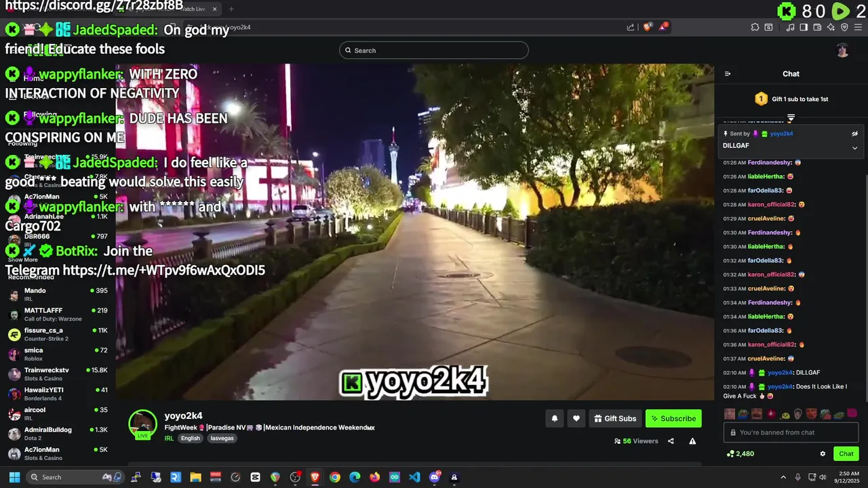
Task: Open the media control music note icon
Action: (791, 27)
